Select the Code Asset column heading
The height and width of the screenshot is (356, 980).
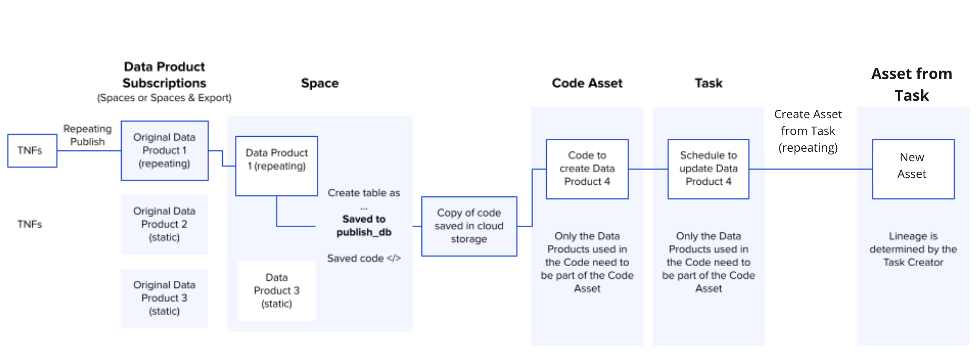587,83
